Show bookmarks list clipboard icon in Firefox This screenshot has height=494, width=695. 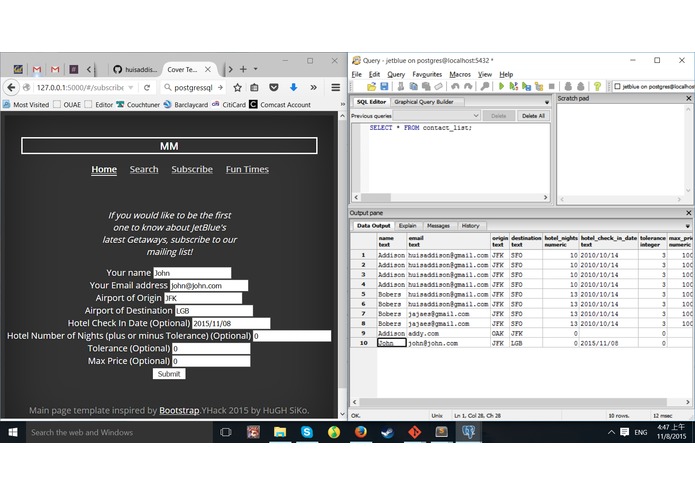click(254, 88)
